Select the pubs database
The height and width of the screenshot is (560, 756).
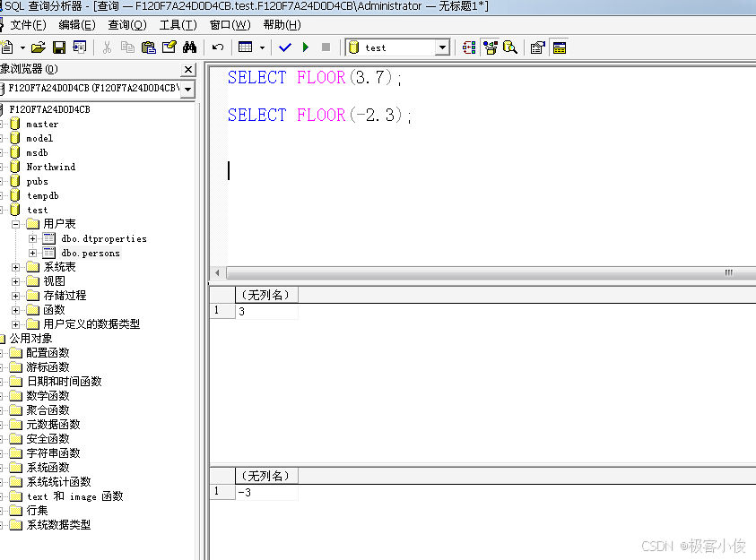point(37,182)
